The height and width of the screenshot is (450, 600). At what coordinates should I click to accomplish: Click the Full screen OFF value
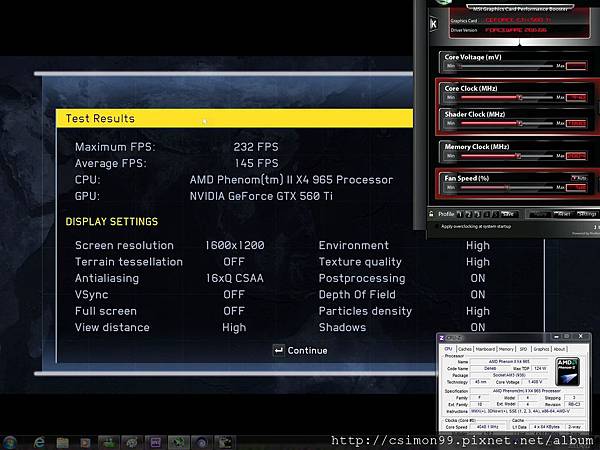234,311
